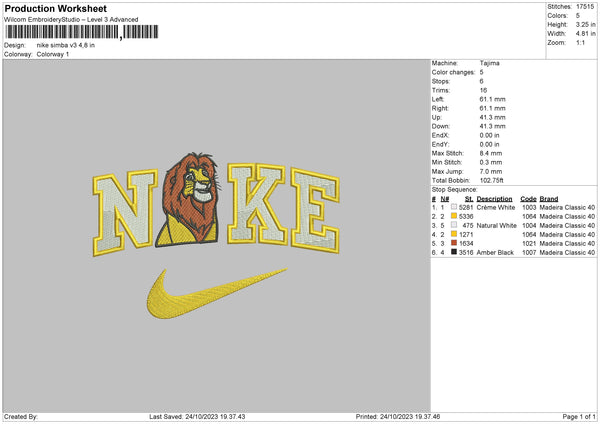Click the embroidered letter E
Image resolution: width=600 pixels, height=424 pixels.
[315, 211]
